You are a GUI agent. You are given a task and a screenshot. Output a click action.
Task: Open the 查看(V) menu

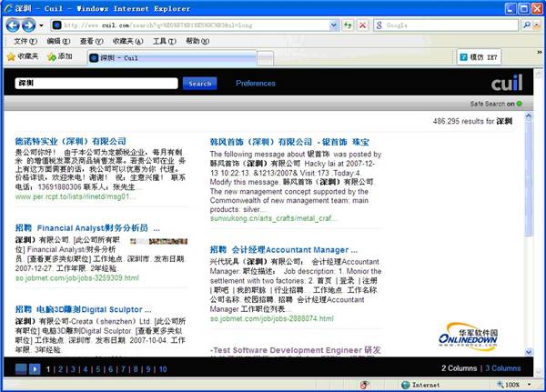(x=91, y=41)
